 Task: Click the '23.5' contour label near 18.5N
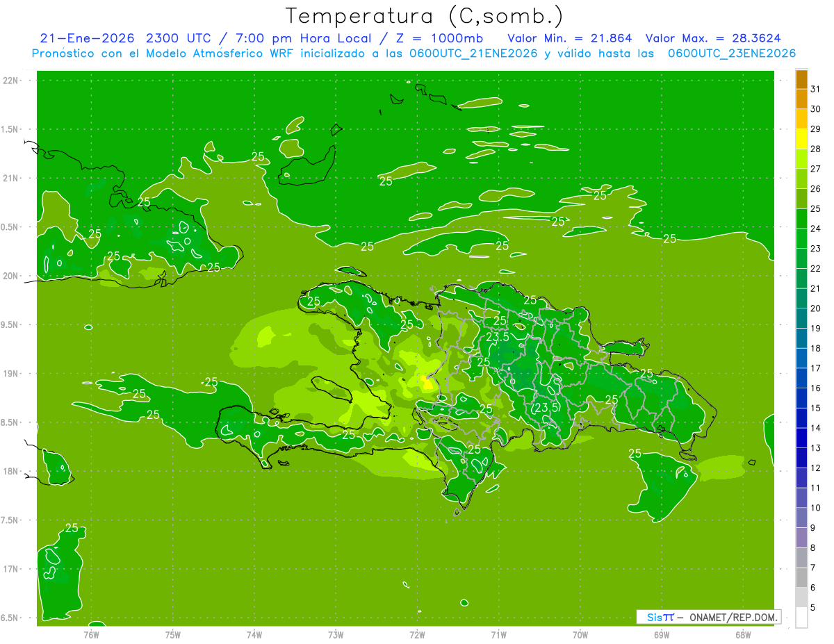click(x=546, y=408)
